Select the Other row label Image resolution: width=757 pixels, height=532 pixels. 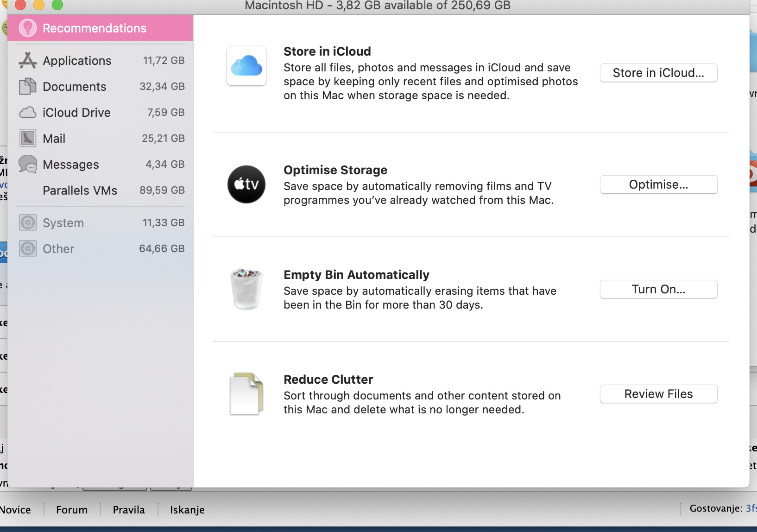click(58, 249)
